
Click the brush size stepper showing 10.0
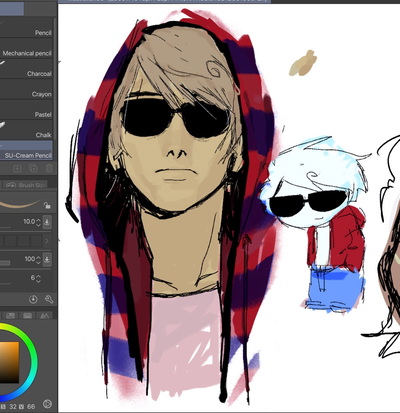pyautogui.click(x=38, y=222)
